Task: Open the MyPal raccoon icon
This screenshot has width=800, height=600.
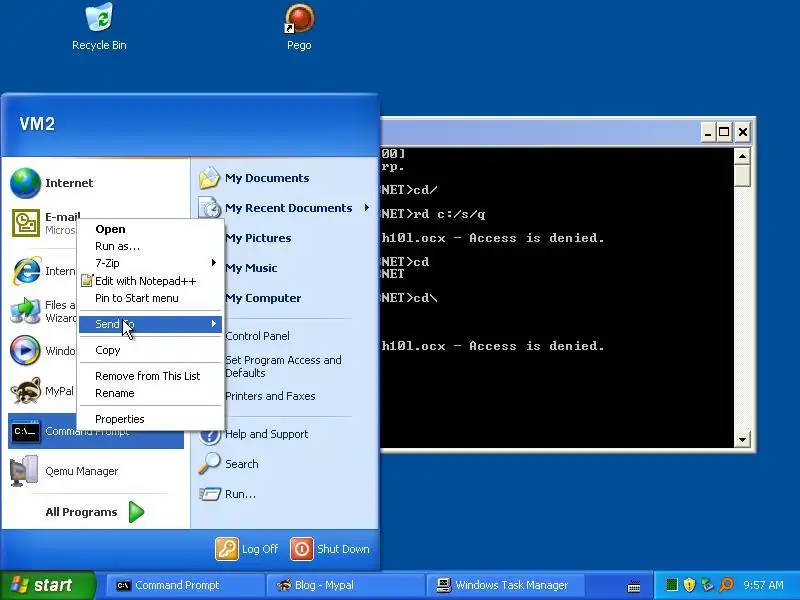Action: [25, 391]
